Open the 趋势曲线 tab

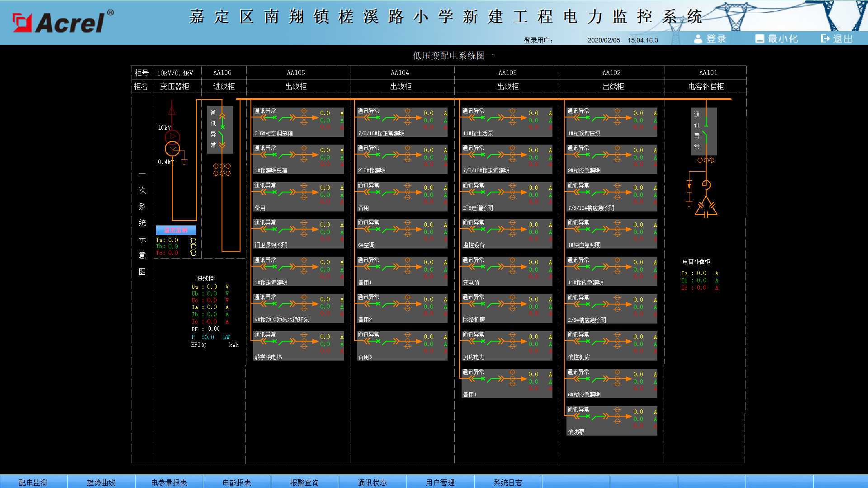click(101, 482)
